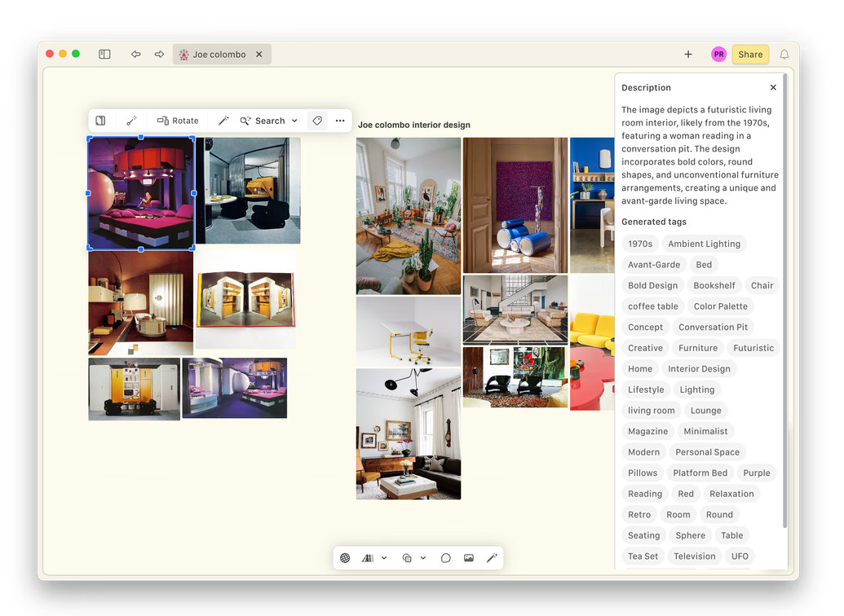Go forward with the right arrow
844x616 pixels.
click(x=159, y=55)
